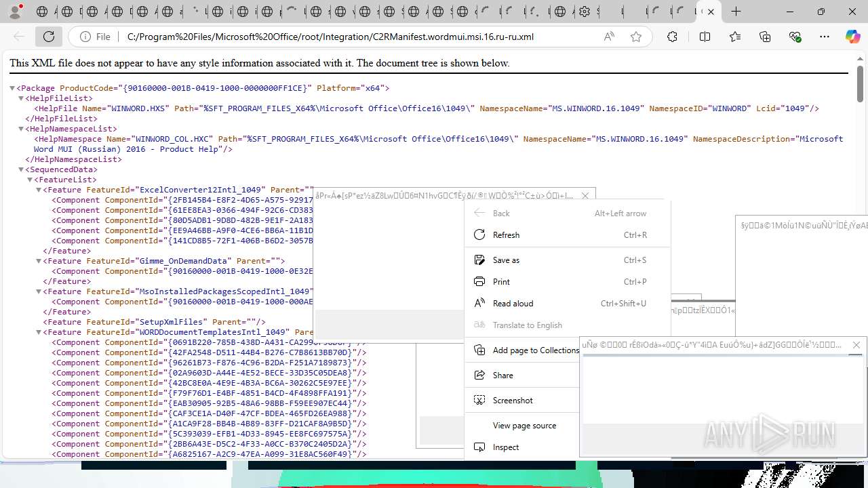Click ComponentId {02A9603D-A44E-4E52-BECE-33D35C05DEA8} row
Viewport: 868px width, 488px height.
coord(209,373)
